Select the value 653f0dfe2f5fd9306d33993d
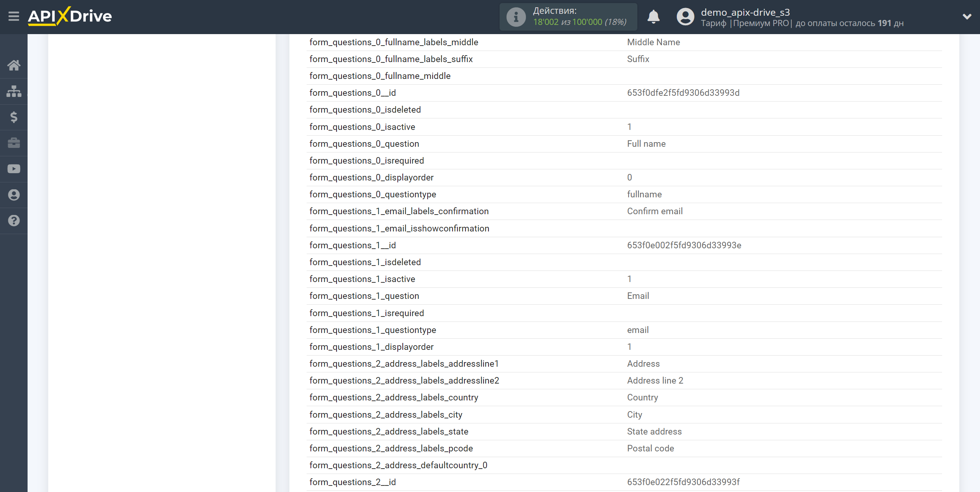The image size is (980, 492). tap(683, 93)
